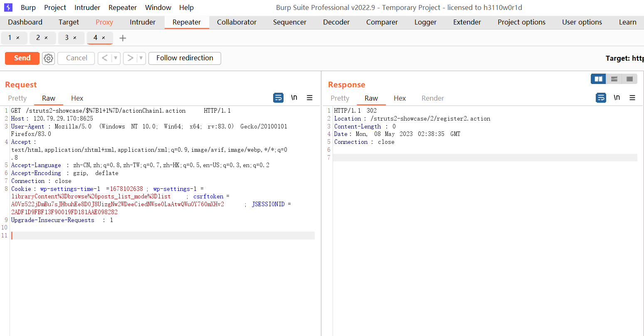
Task: Close Repeater tab 4
Action: click(104, 38)
